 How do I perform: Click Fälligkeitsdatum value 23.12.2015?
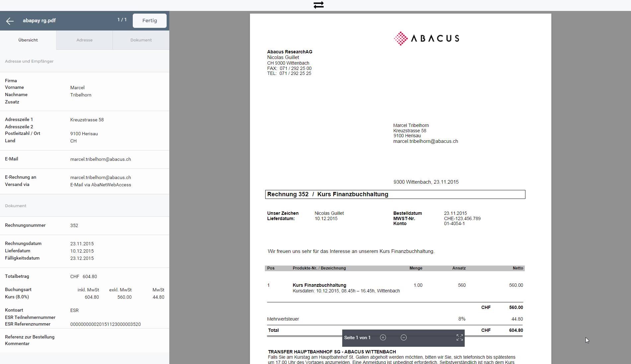tap(82, 259)
